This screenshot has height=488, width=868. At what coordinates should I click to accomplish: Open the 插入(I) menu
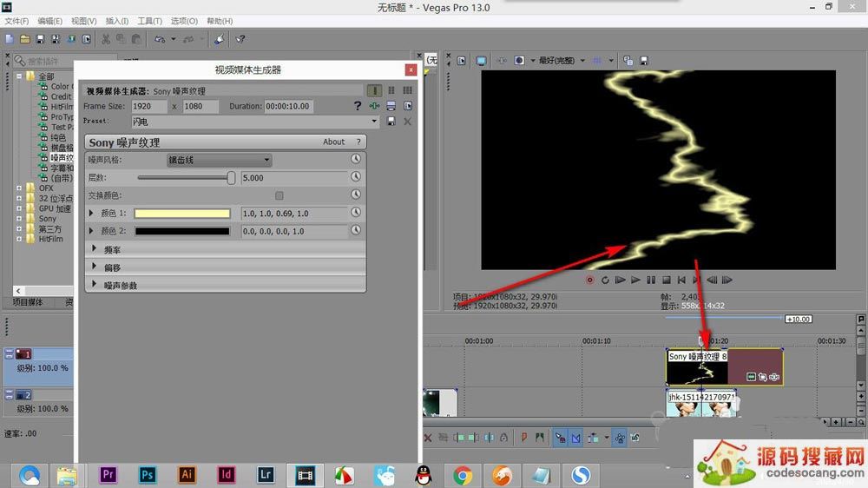(116, 21)
